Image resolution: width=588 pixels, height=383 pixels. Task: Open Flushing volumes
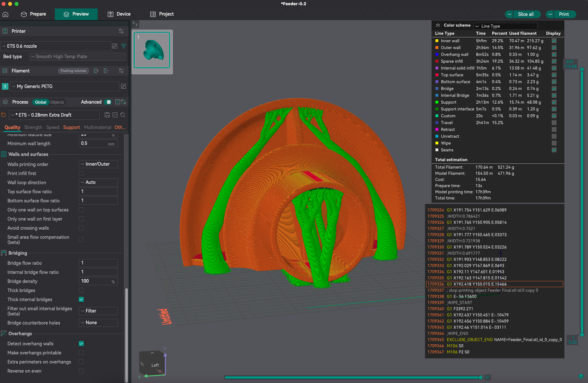coord(74,71)
